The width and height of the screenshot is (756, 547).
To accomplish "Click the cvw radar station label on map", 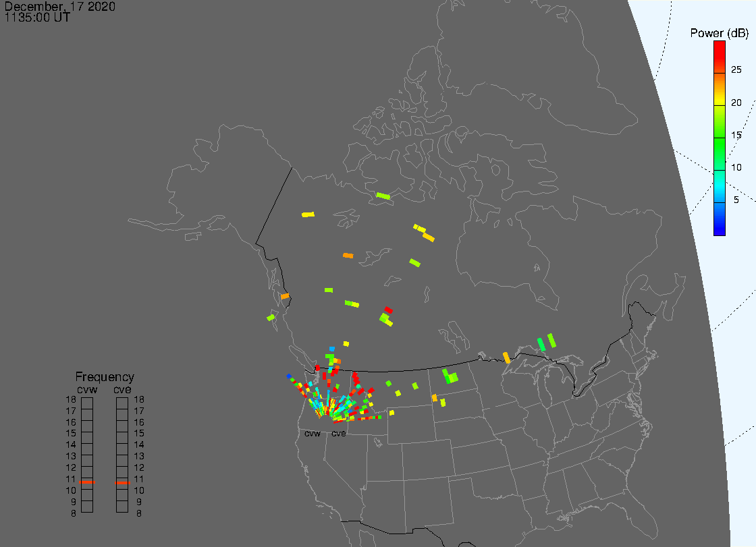I will [313, 433].
